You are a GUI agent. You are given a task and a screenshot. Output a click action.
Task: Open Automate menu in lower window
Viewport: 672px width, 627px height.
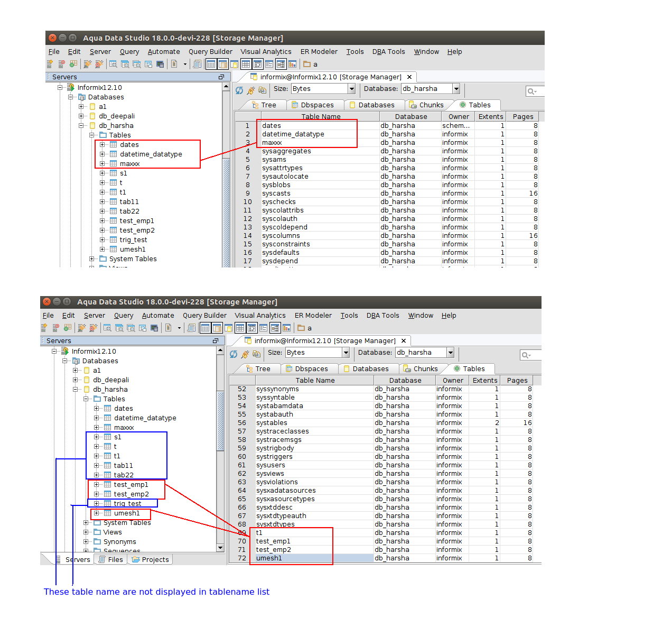click(158, 316)
